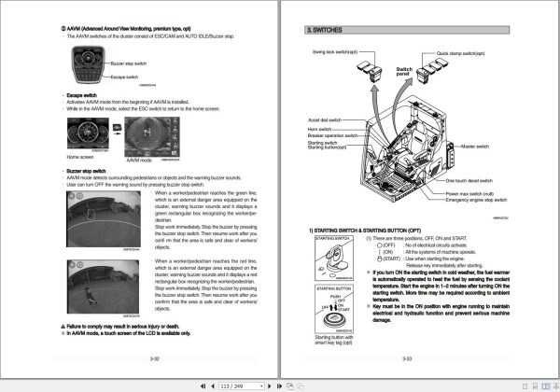560x392 pixels.
Task: Click the Starting Switch & Starting Button heading
Action: (x=365, y=231)
